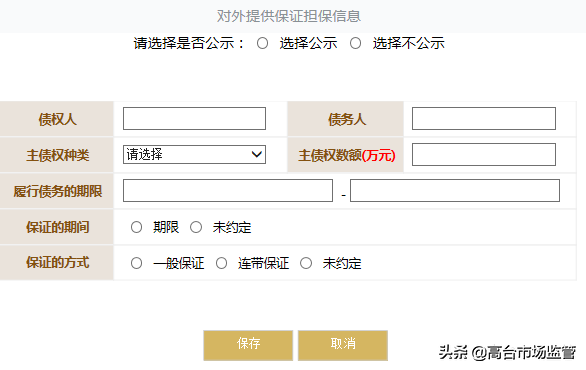
Task: Open the 主债权种类 dropdown
Action: (194, 154)
